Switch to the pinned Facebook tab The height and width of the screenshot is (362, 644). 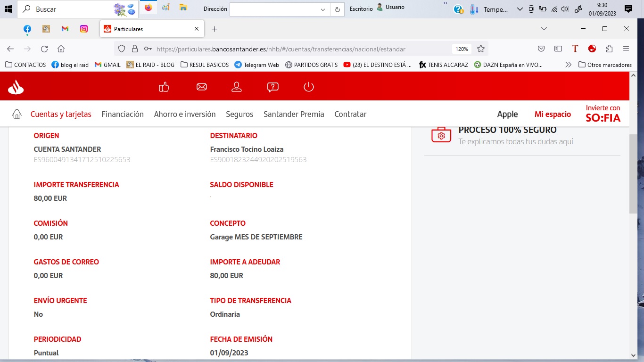(27, 29)
